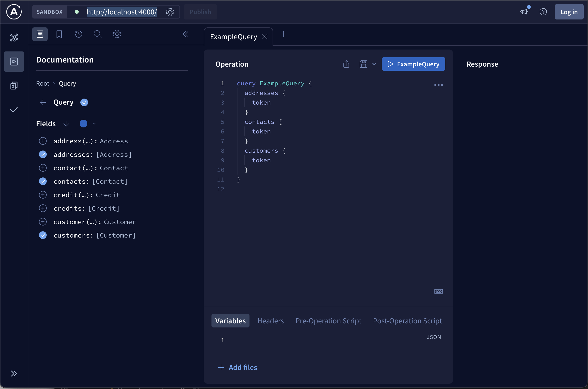Click the sandbox endpoint URL field
Image resolution: width=588 pixels, height=389 pixels.
[122, 12]
